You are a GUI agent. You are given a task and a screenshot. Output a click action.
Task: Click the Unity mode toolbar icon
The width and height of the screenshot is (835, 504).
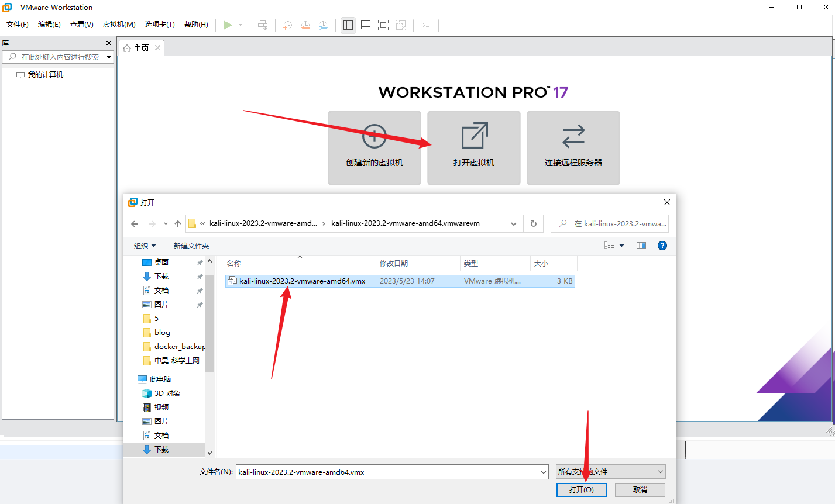(401, 25)
